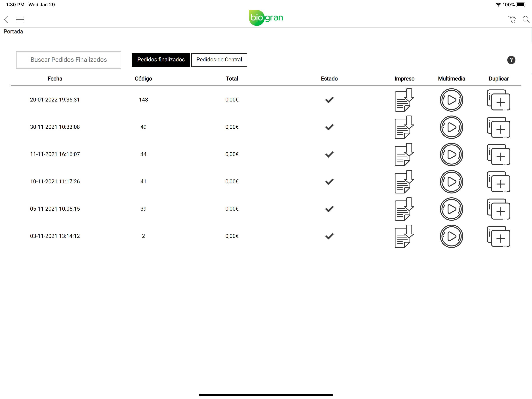Click the search magnifier icon
The image size is (532, 399).
tap(526, 19)
